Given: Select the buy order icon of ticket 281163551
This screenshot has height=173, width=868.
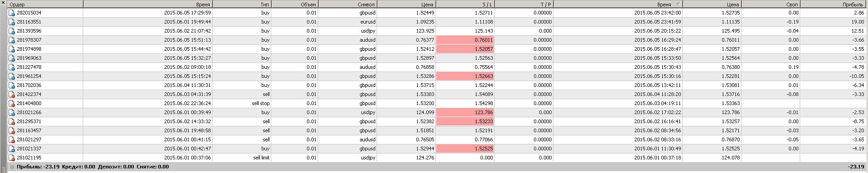Looking at the screenshot, I should pos(12,22).
